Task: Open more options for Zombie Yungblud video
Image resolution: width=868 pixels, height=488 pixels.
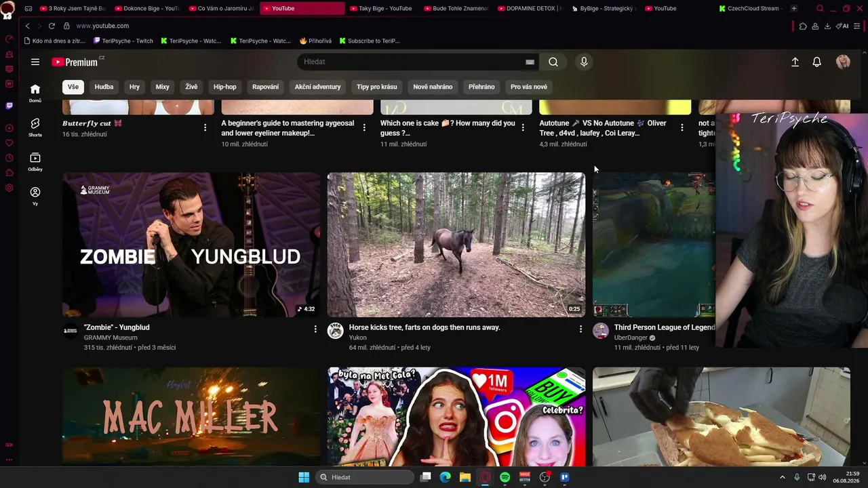Action: coord(315,329)
